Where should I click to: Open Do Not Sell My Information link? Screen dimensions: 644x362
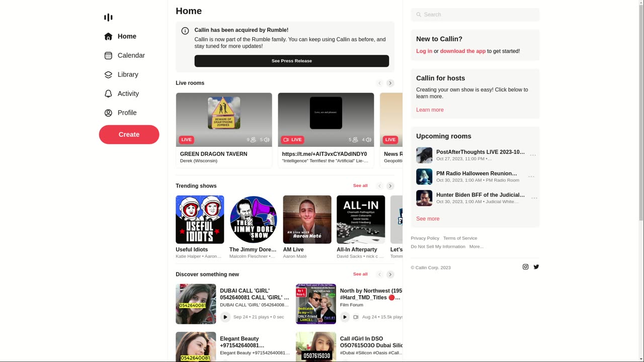[438, 247]
